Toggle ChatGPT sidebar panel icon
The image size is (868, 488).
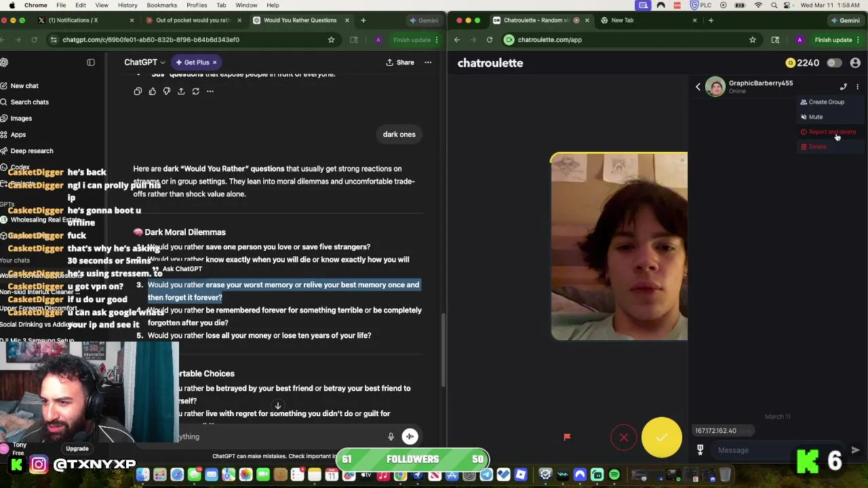click(91, 62)
